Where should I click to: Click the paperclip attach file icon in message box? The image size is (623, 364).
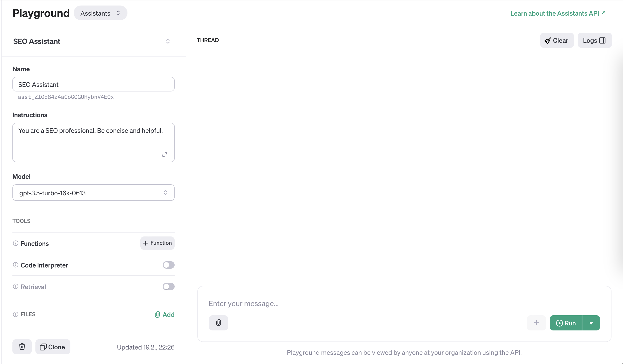pyautogui.click(x=218, y=323)
